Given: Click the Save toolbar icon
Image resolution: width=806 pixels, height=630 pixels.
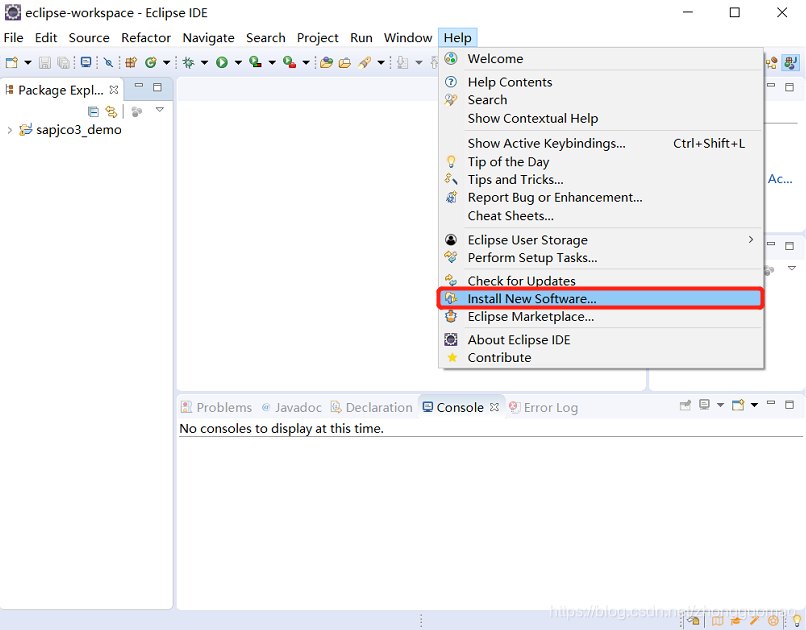Looking at the screenshot, I should [x=45, y=63].
